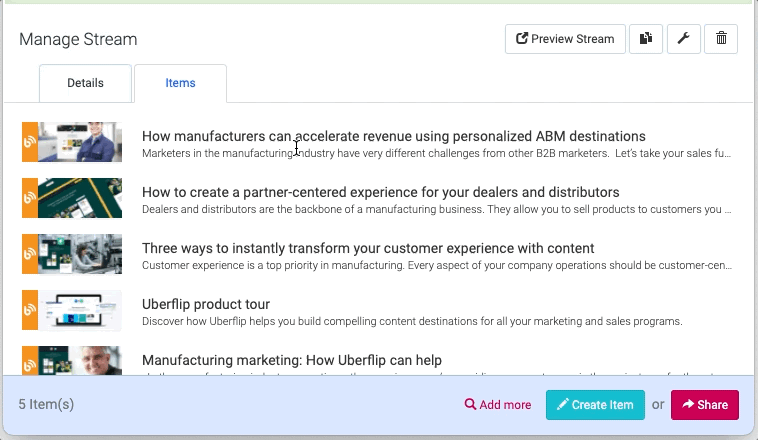Click the 'Uberflip product tour' title
The height and width of the screenshot is (440, 758).
point(206,305)
